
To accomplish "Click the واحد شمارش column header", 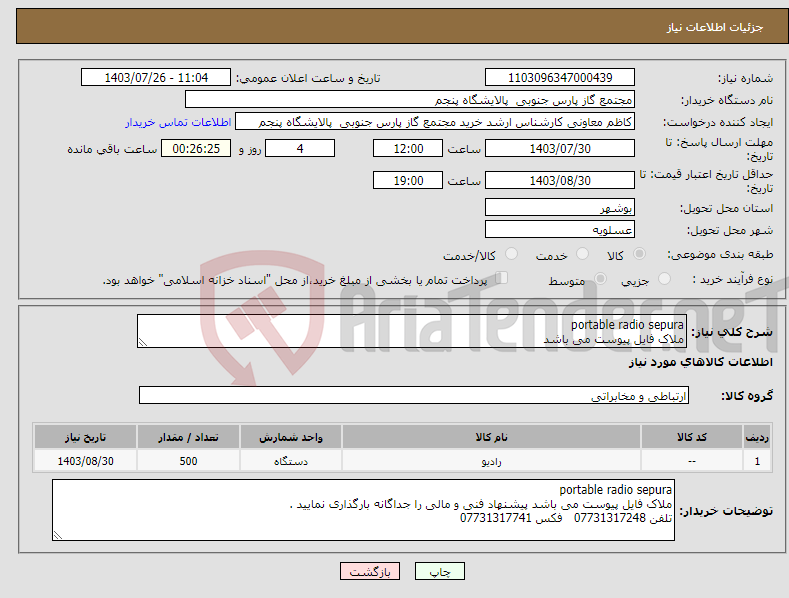I will tap(291, 437).
